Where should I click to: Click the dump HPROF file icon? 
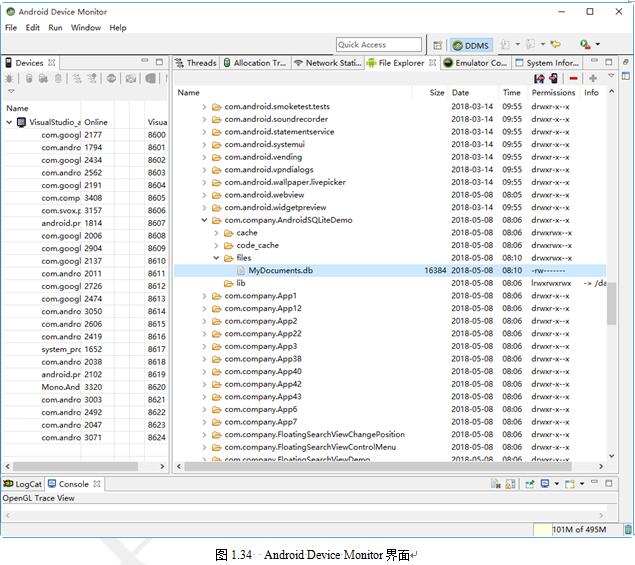tap(43, 78)
